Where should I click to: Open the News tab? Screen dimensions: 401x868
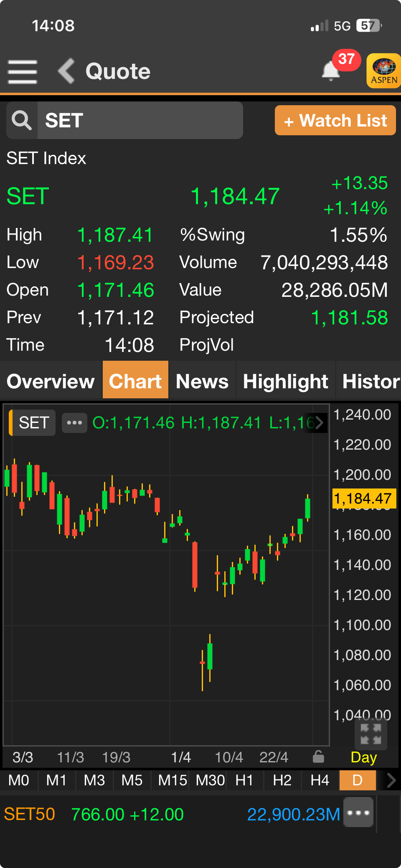(202, 381)
